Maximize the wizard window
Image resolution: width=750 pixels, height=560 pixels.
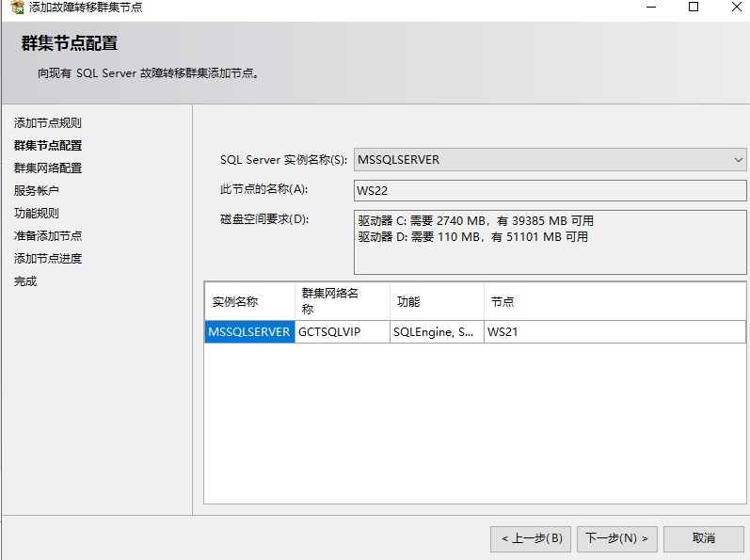pos(694,8)
